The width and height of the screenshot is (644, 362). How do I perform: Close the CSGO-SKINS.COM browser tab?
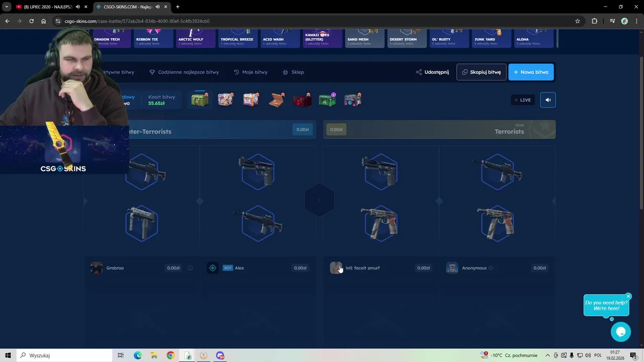166,7
